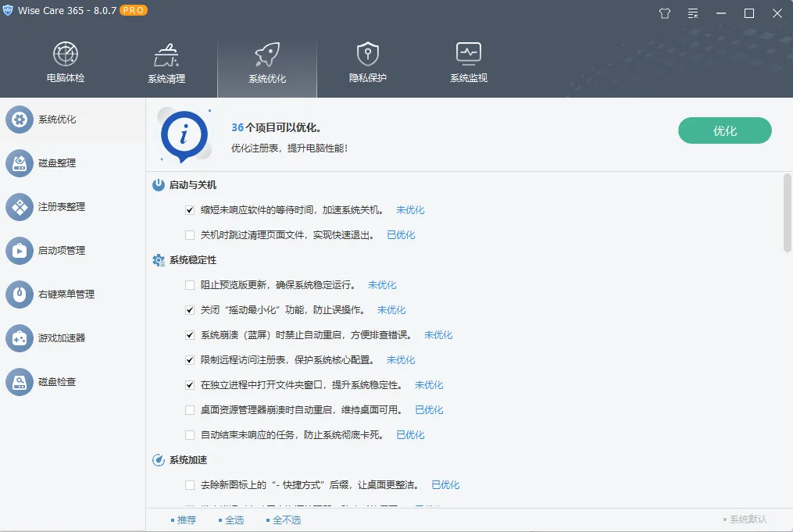Click the 系统加速 speed icon
Screen dimensions: 793x532
pyautogui.click(x=159, y=459)
